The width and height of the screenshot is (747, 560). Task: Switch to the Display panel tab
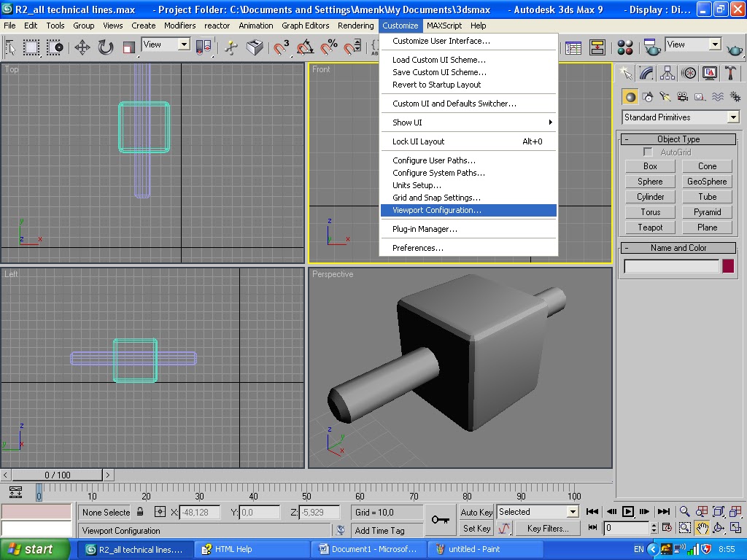[x=709, y=74]
